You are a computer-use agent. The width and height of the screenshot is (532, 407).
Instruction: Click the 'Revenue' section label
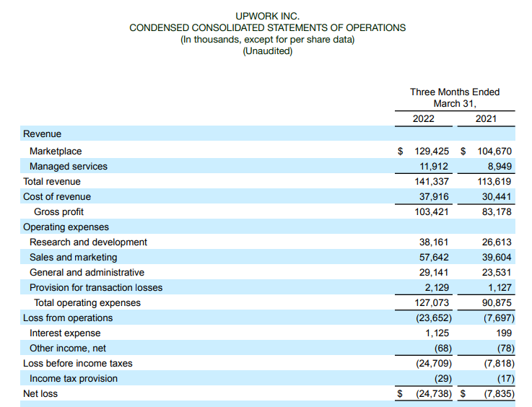42,134
